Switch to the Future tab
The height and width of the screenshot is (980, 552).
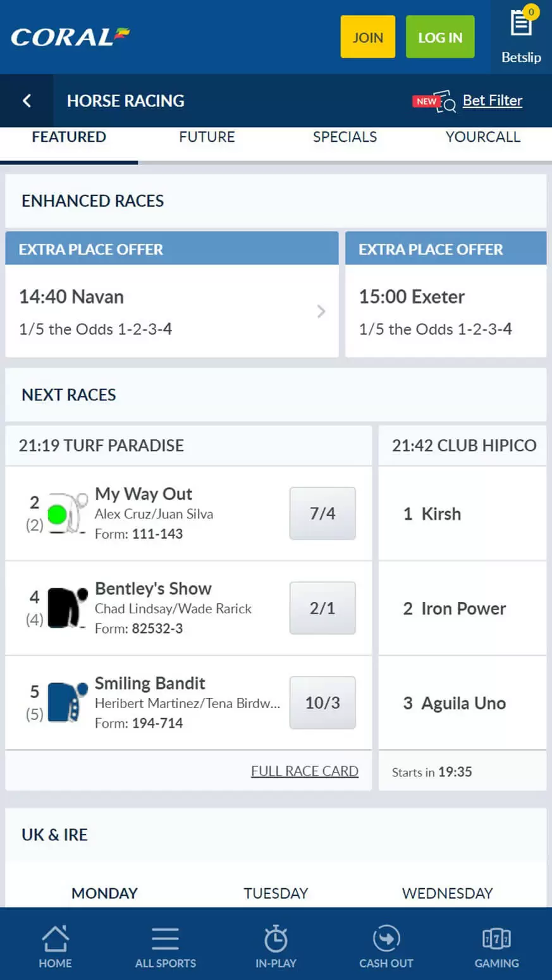click(x=207, y=137)
